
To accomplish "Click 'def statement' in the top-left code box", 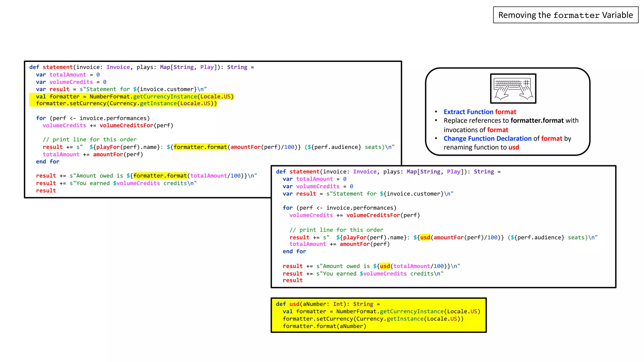I will (51, 67).
